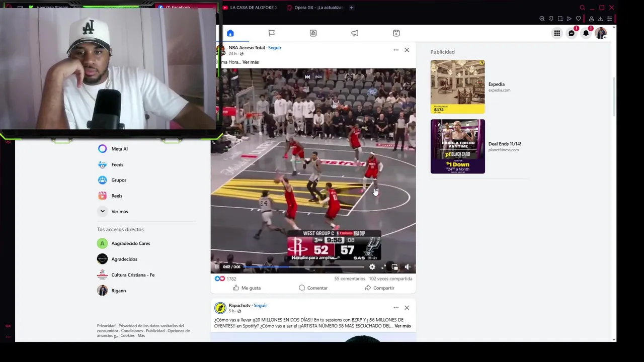Open Papuchotv page avatar
This screenshot has width=644, height=362.
coord(220,308)
